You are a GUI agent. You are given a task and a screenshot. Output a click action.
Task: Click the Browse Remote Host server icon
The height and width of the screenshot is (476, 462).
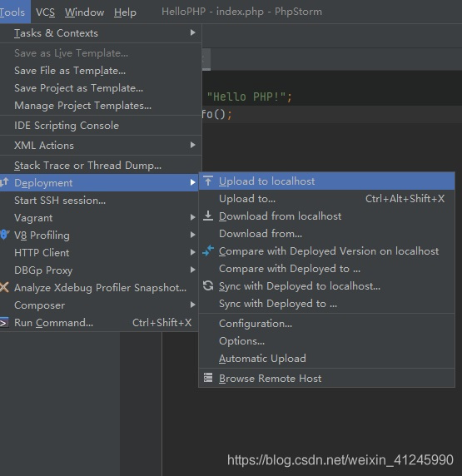[x=208, y=378]
